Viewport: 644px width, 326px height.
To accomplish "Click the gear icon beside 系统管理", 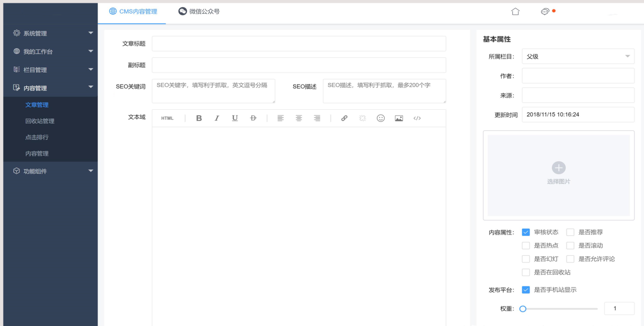I will [x=17, y=33].
